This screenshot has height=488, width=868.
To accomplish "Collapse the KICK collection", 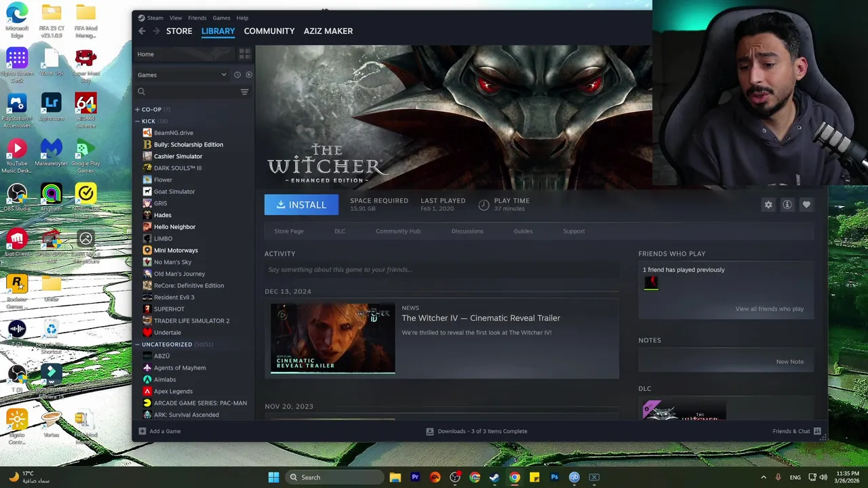I will coord(138,121).
